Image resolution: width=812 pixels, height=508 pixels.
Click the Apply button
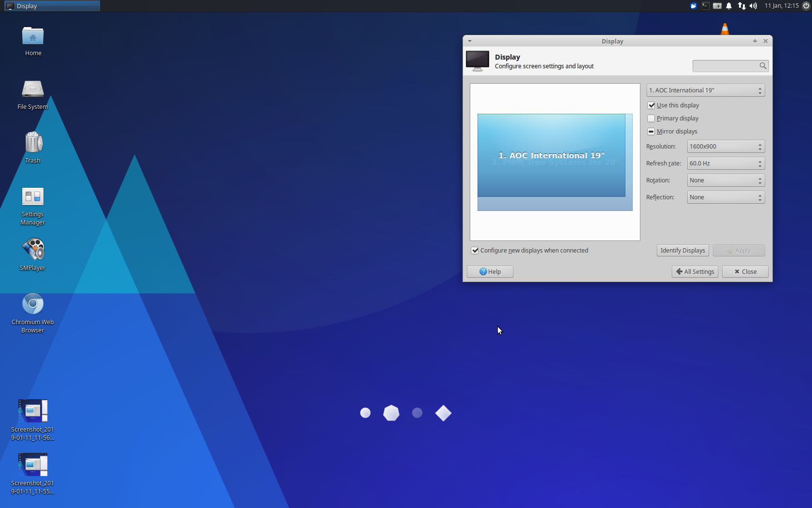tap(739, 251)
